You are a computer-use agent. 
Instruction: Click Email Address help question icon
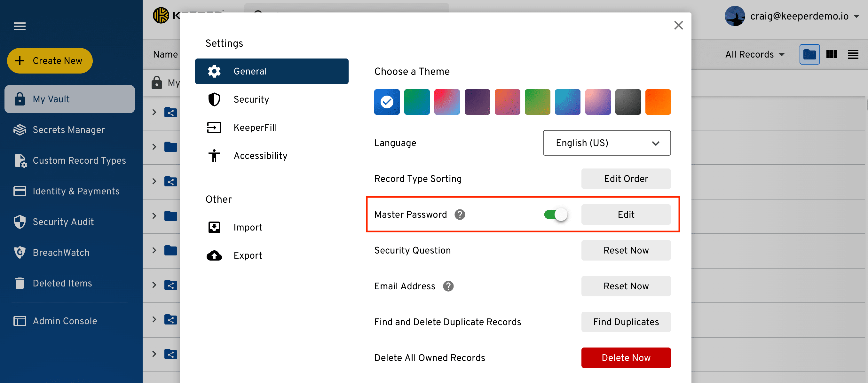click(x=448, y=286)
